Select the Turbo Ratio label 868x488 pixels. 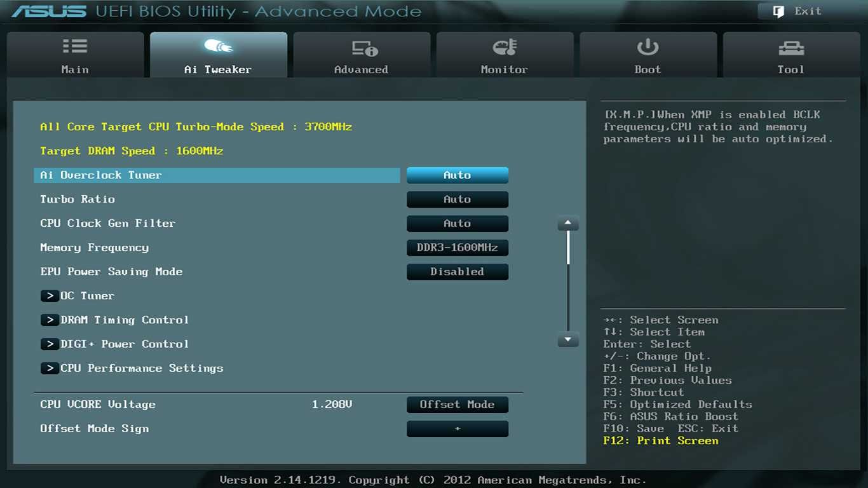click(x=78, y=199)
